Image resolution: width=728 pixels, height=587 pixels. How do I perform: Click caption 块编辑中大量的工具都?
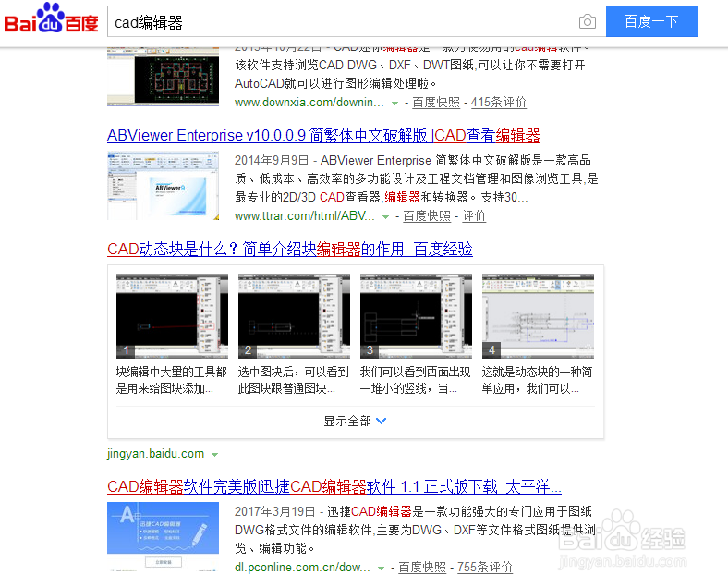[x=171, y=372]
